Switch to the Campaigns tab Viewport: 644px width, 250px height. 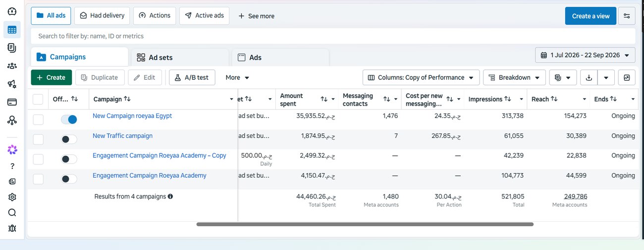(79, 57)
